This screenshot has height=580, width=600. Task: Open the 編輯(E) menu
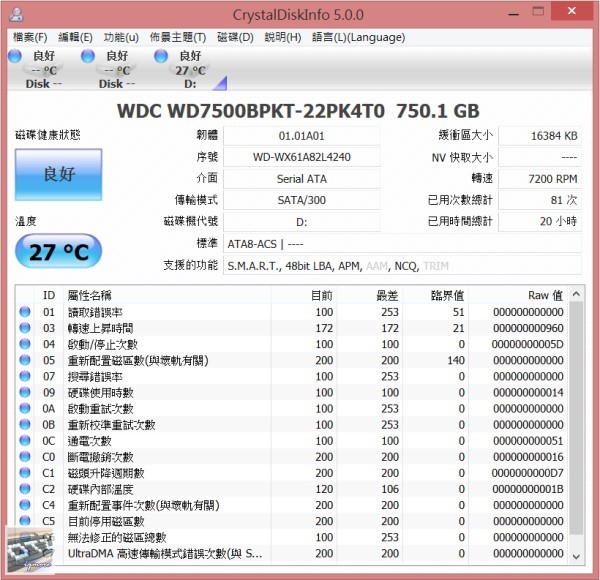pyautogui.click(x=75, y=37)
